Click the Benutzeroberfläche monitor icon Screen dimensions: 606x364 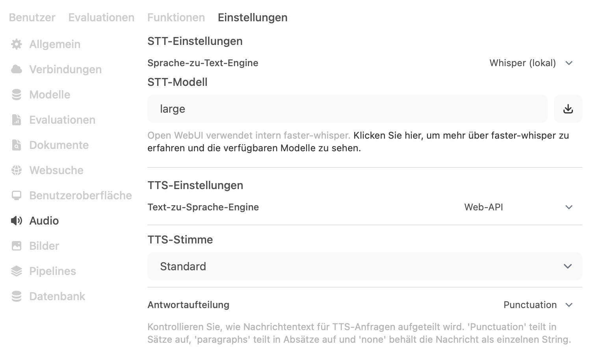click(x=17, y=195)
